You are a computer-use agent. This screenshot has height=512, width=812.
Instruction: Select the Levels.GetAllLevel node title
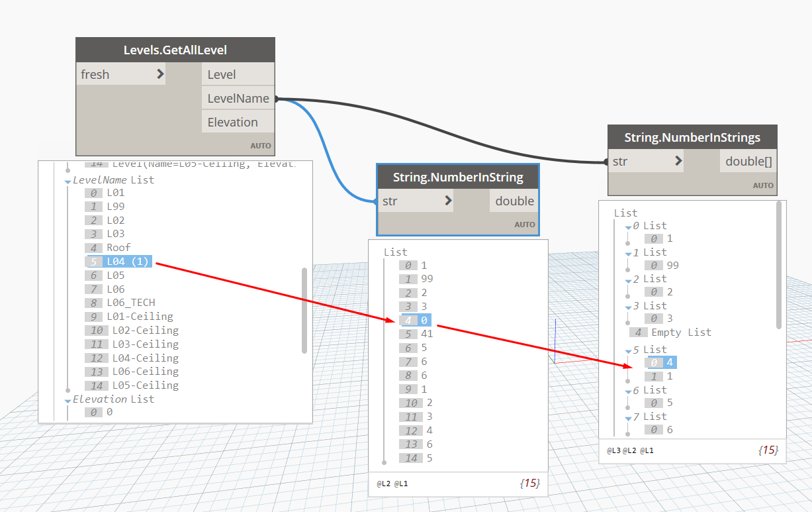tap(175, 50)
